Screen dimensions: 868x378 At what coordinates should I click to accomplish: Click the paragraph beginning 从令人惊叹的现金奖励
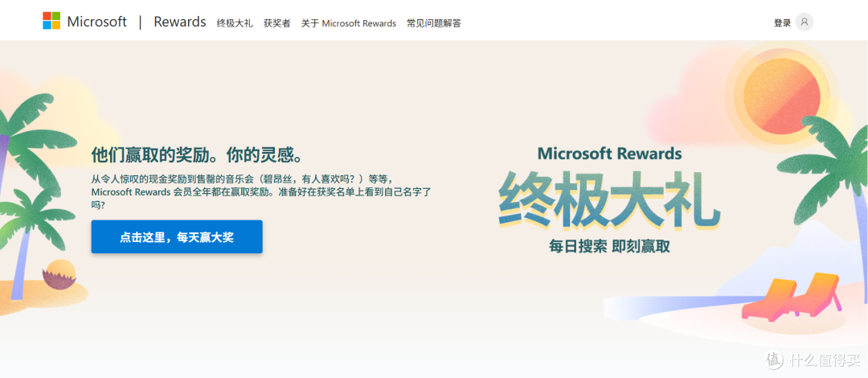(x=261, y=191)
